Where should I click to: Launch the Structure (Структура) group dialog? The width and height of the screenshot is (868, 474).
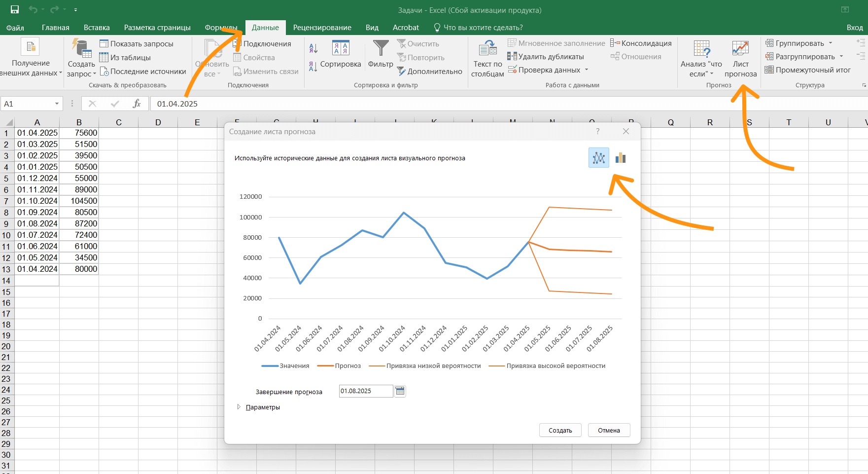click(864, 85)
